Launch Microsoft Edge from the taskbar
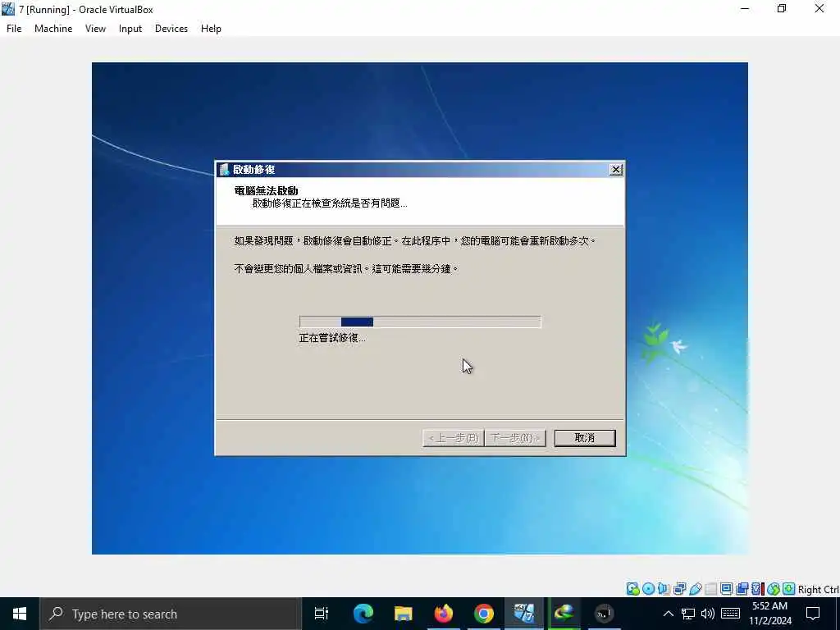The width and height of the screenshot is (840, 630). click(x=363, y=614)
